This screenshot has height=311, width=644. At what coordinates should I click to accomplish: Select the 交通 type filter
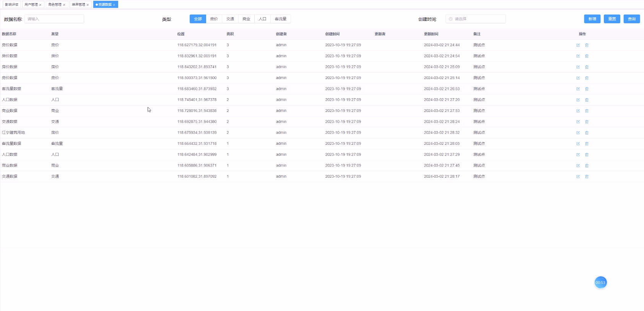tap(230, 19)
